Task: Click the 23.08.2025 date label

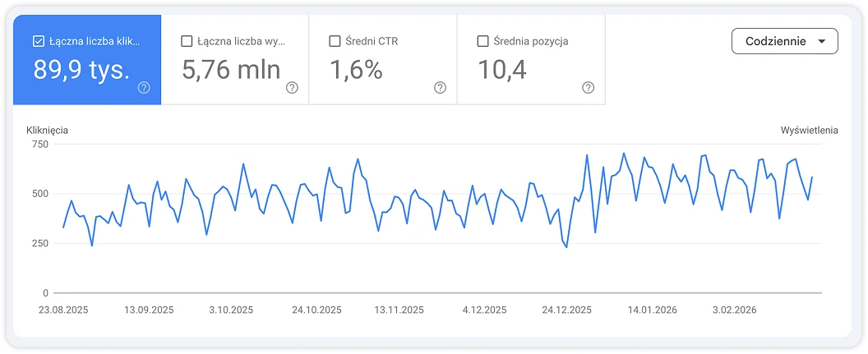Action: (x=63, y=310)
